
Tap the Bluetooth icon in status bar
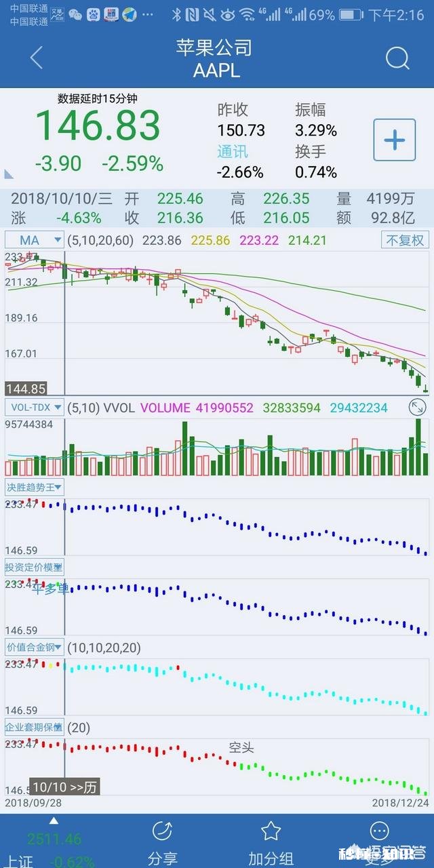177,14
